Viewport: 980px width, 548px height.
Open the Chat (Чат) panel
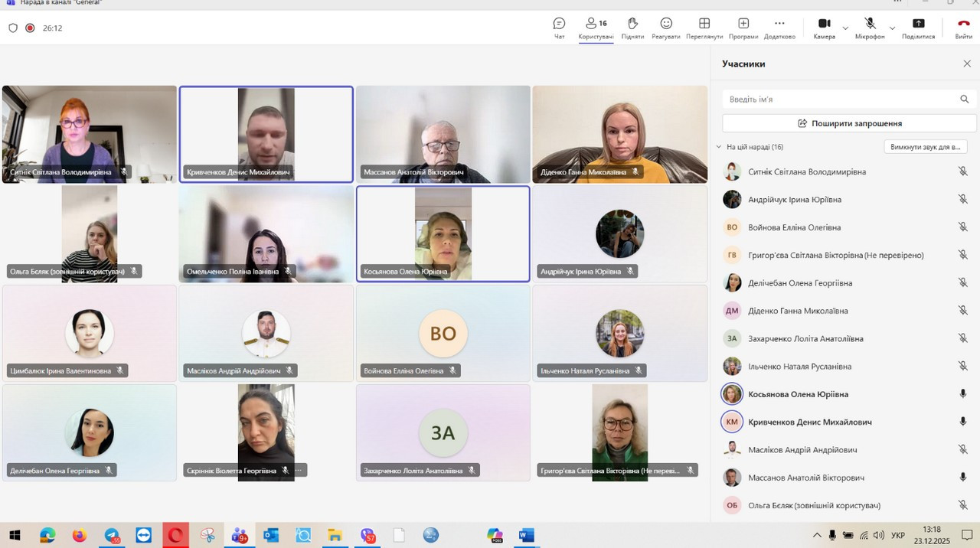pos(559,28)
